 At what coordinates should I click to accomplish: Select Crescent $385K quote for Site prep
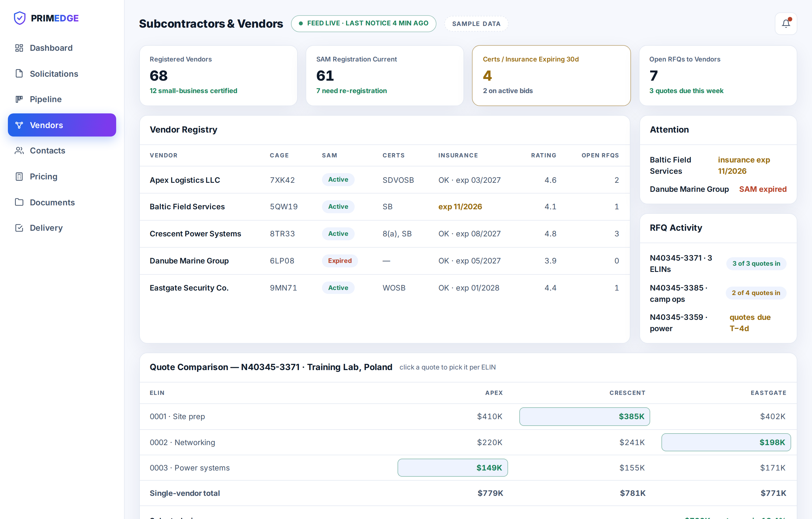(584, 416)
